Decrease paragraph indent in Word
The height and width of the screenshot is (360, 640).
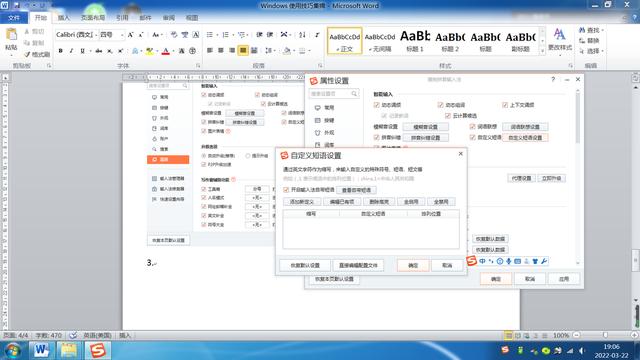point(259,35)
